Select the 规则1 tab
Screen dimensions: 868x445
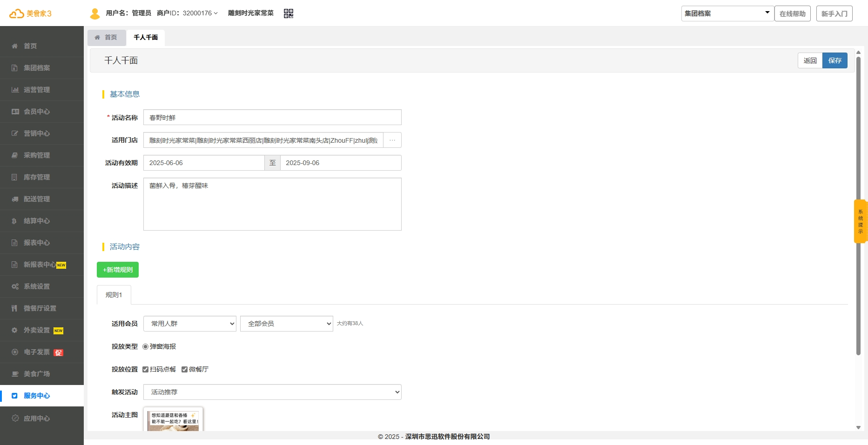coord(114,295)
